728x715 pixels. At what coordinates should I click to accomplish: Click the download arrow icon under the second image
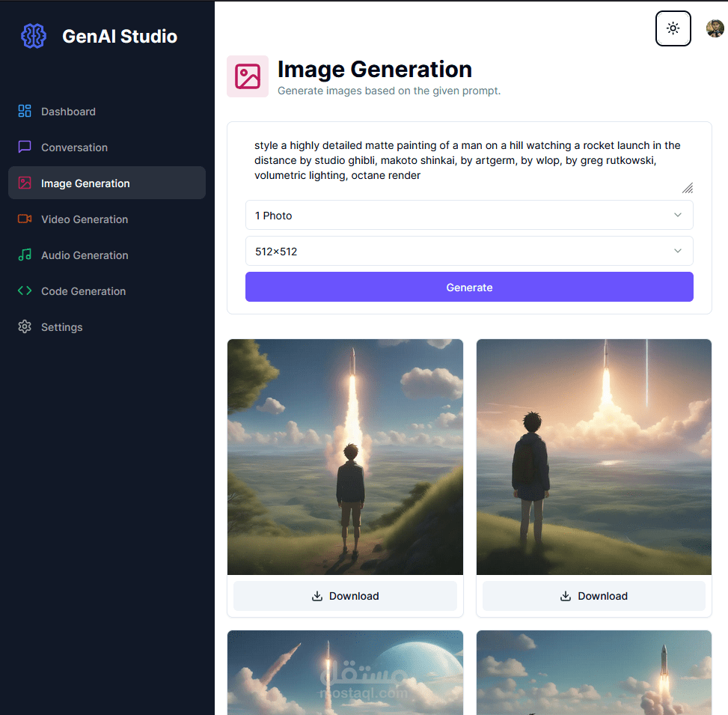(566, 596)
